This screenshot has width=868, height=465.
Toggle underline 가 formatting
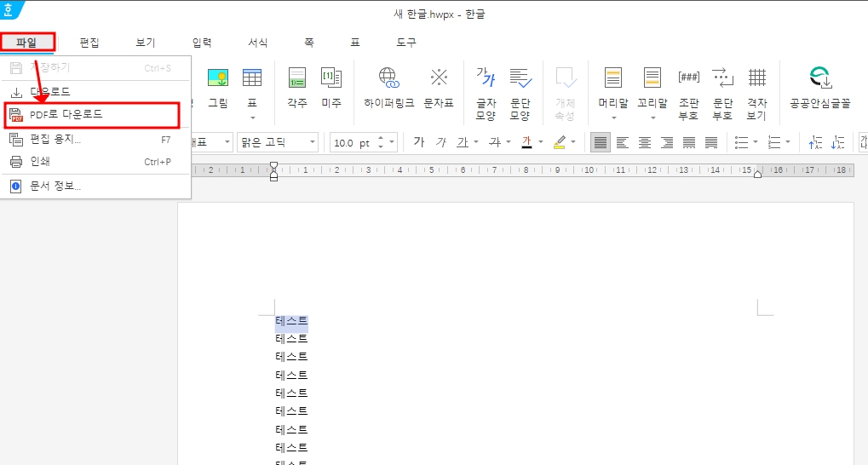coord(463,142)
